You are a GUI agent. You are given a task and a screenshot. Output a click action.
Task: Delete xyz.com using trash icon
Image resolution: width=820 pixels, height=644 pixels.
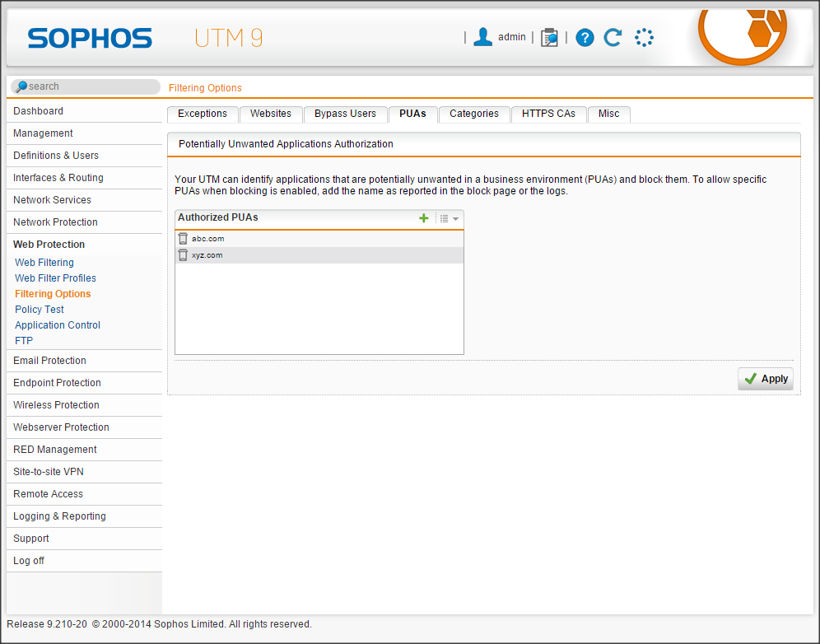tap(183, 255)
